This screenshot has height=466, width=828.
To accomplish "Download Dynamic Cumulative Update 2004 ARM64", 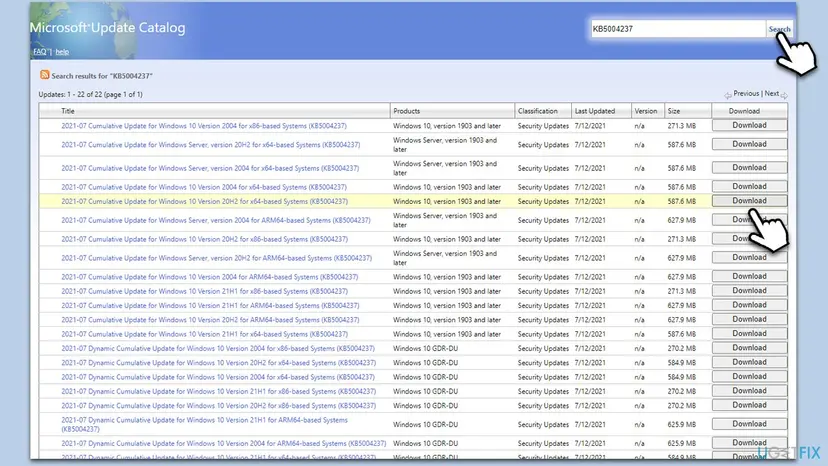I will [x=749, y=443].
